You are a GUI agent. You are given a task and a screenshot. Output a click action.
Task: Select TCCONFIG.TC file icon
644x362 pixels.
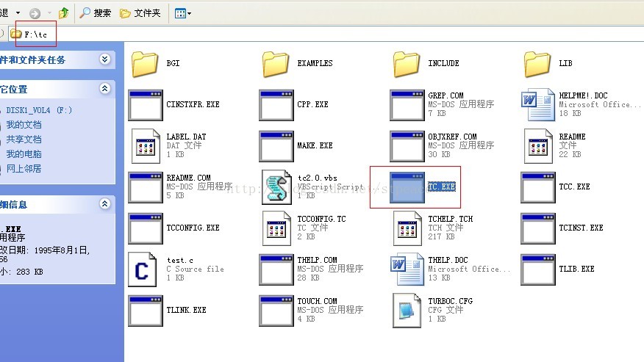276,228
